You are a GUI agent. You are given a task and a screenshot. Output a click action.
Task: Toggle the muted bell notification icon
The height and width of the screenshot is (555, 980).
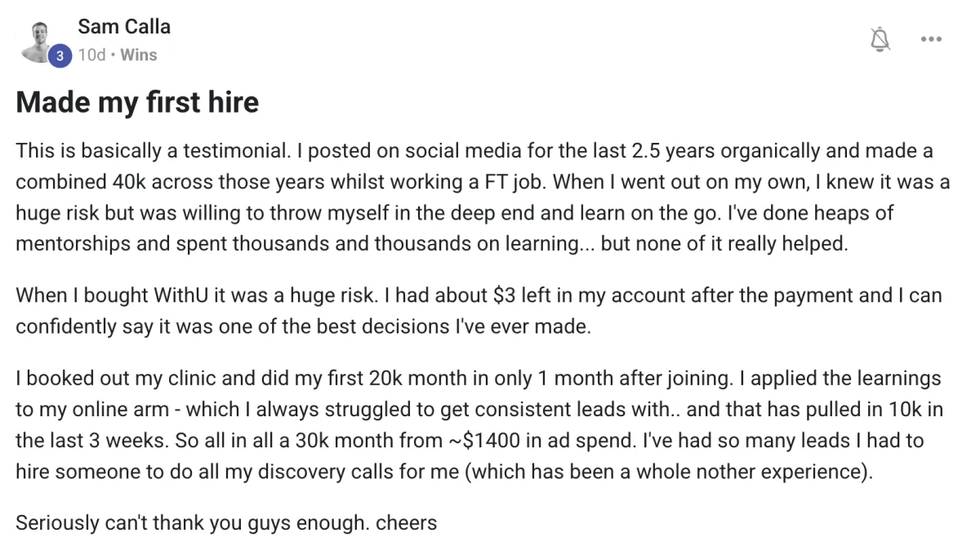[880, 39]
